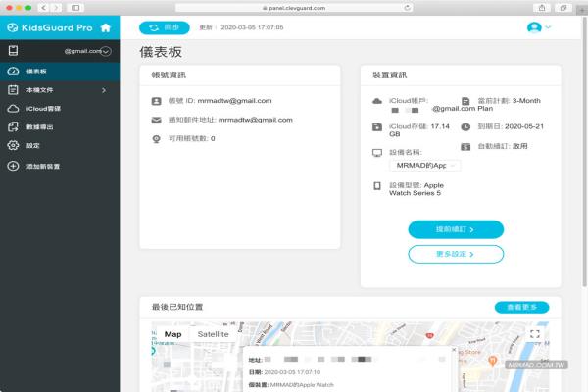Viewport: 588px width, 392px height.
Task: Click mrmadtw@gmail.com account ID text
Action: click(234, 101)
